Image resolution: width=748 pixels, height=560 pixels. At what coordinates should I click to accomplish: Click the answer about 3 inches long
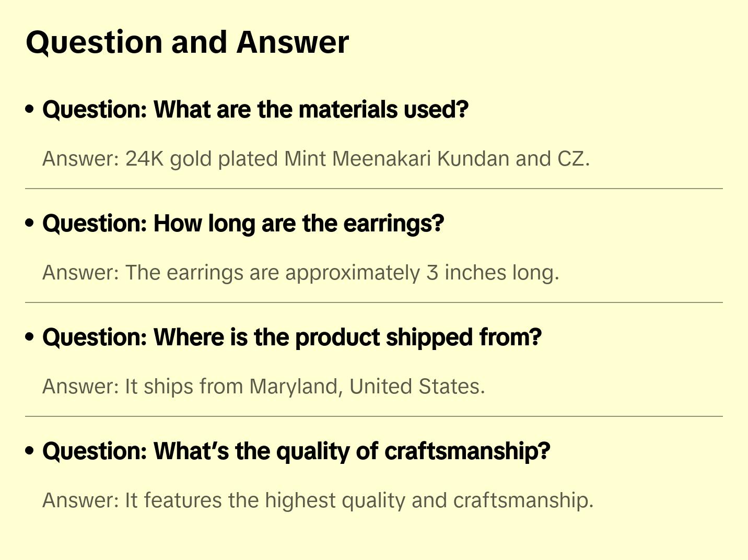[x=300, y=273]
